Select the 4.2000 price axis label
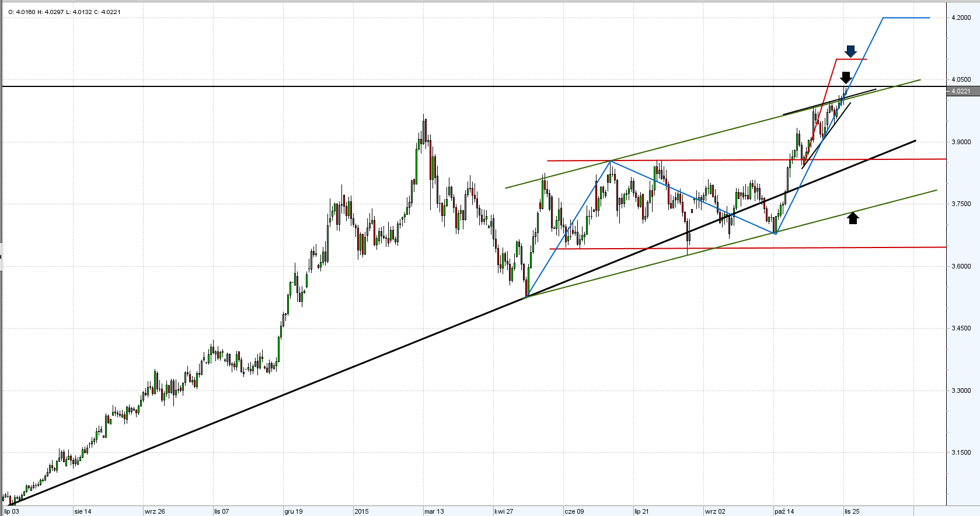 (x=961, y=18)
